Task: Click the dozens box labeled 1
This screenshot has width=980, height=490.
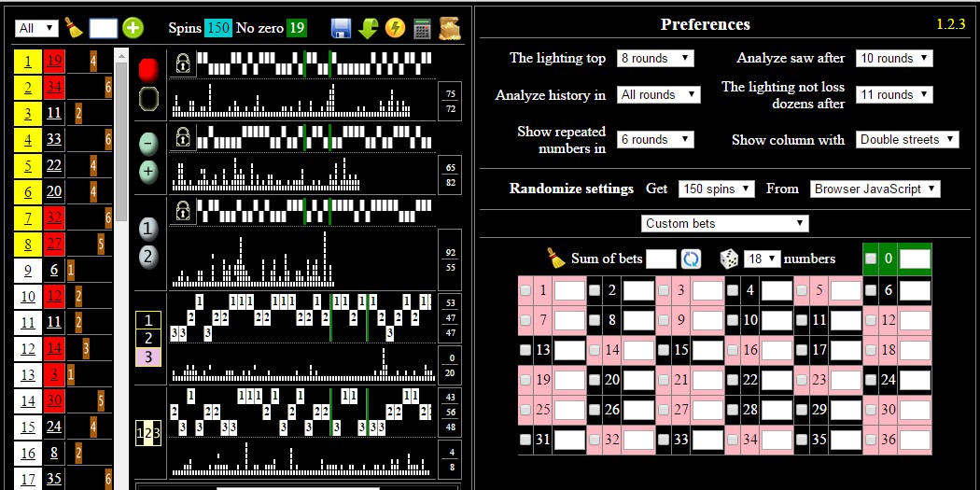Action: pyautogui.click(x=148, y=321)
